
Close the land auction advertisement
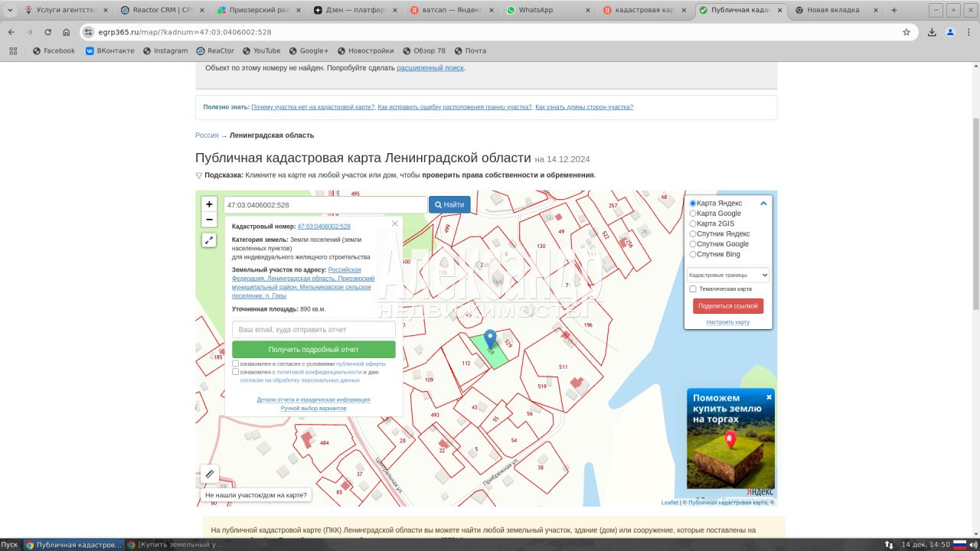(x=769, y=397)
